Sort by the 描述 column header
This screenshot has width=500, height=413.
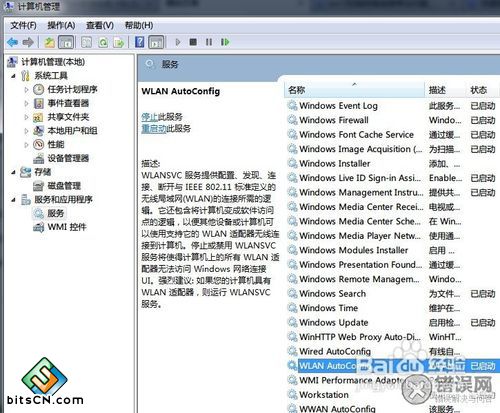445,90
